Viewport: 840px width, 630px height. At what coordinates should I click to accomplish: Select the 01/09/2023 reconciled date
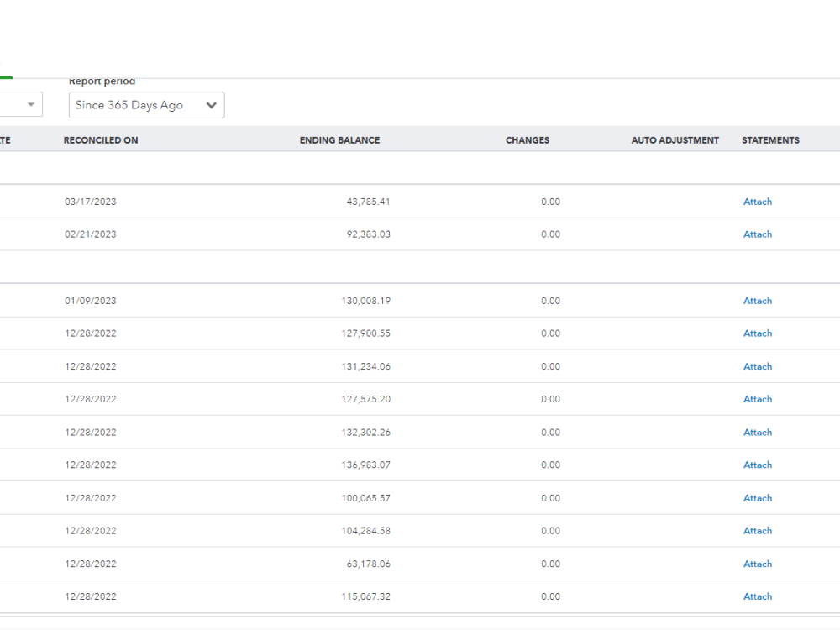[x=91, y=301]
